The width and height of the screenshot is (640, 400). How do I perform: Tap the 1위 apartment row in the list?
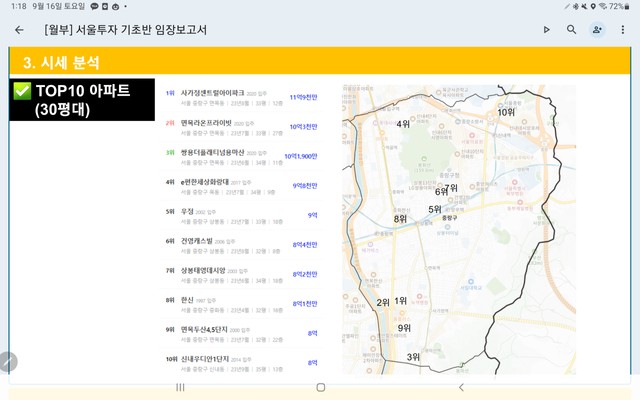coord(241,98)
